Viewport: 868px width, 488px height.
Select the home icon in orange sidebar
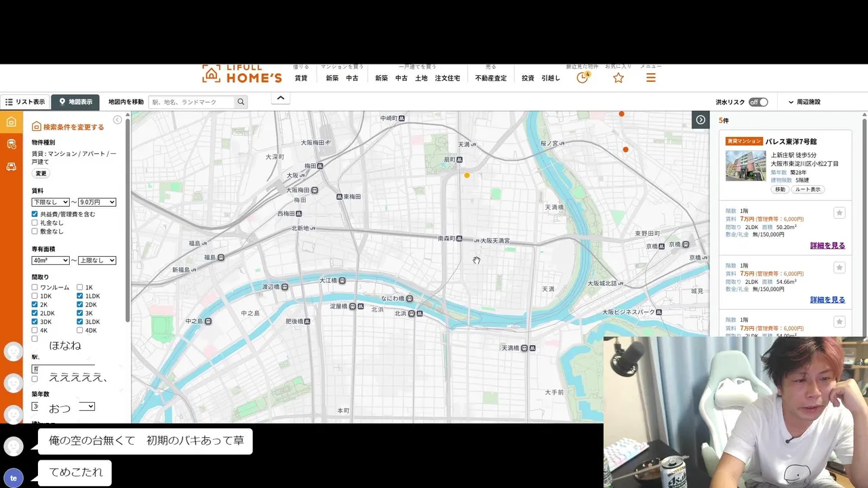coord(11,122)
